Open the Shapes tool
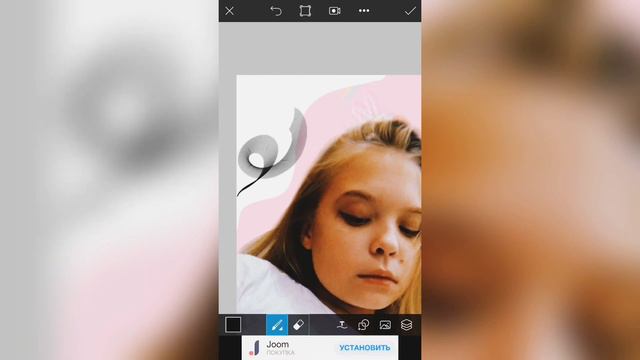 point(363,325)
